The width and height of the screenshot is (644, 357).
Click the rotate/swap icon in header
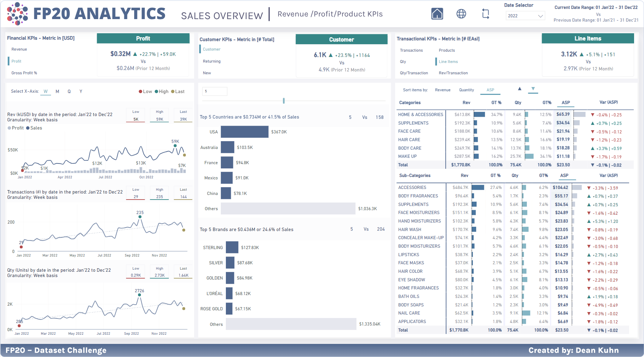pyautogui.click(x=485, y=14)
